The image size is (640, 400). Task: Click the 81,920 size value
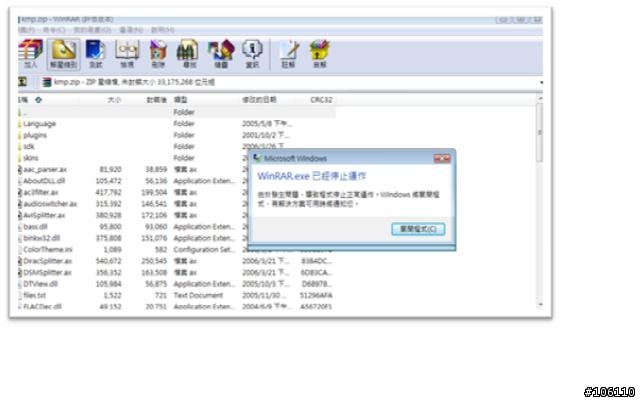(110, 169)
